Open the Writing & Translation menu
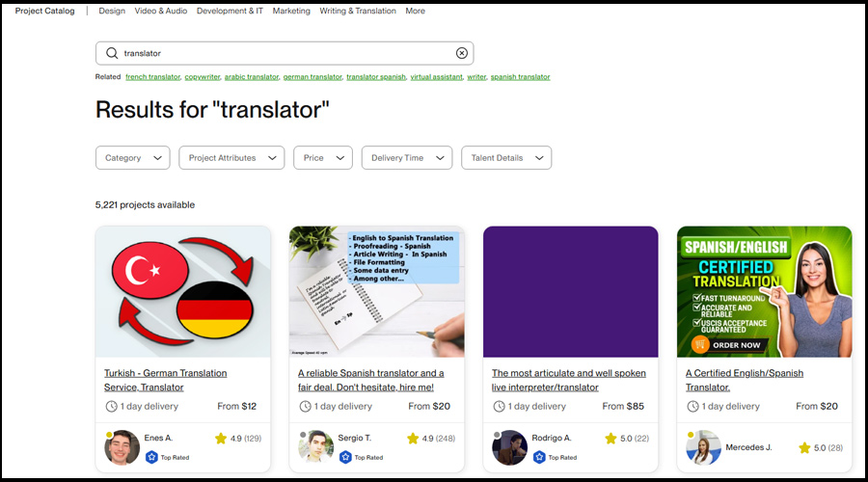The width and height of the screenshot is (868, 482). 358,12
